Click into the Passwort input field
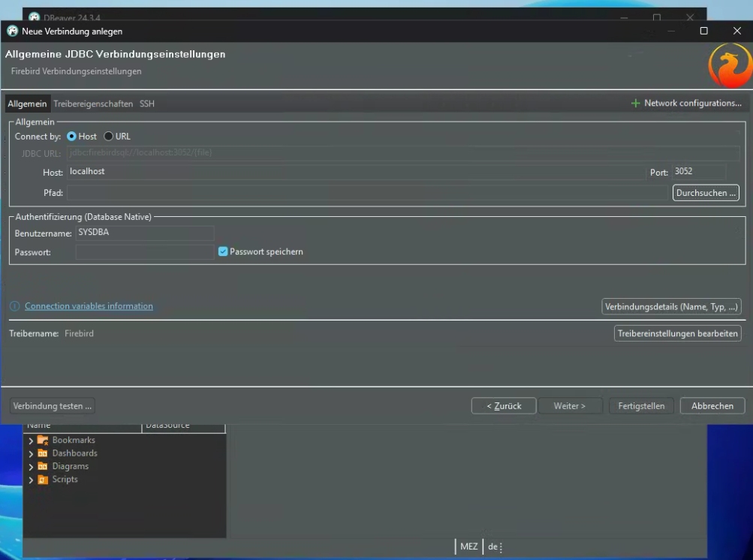The image size is (753, 560). (x=144, y=252)
